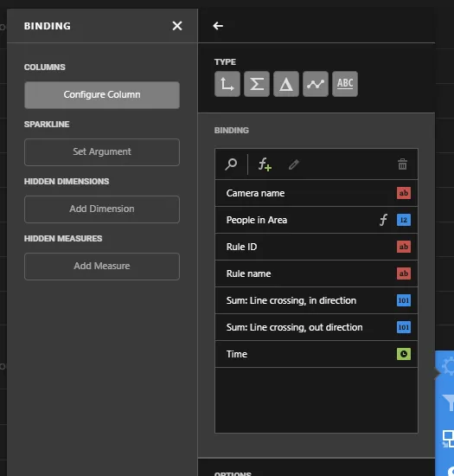The width and height of the screenshot is (454, 476).
Task: Select Sum: Line crossing, out direction field
Action: pyautogui.click(x=317, y=327)
